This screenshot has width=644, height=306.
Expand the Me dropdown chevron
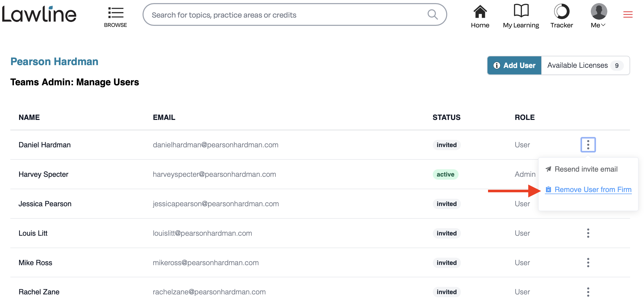603,25
